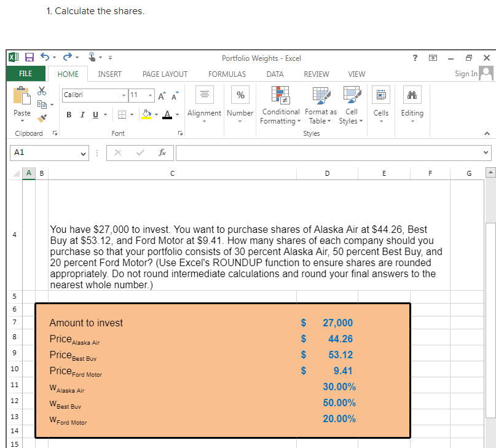Click the vertical scrollbar up arrow
Viewport: 496px width, 448px height.
[x=490, y=173]
